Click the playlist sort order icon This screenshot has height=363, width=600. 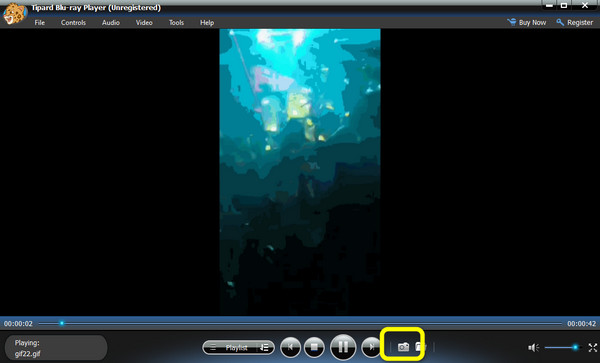265,347
